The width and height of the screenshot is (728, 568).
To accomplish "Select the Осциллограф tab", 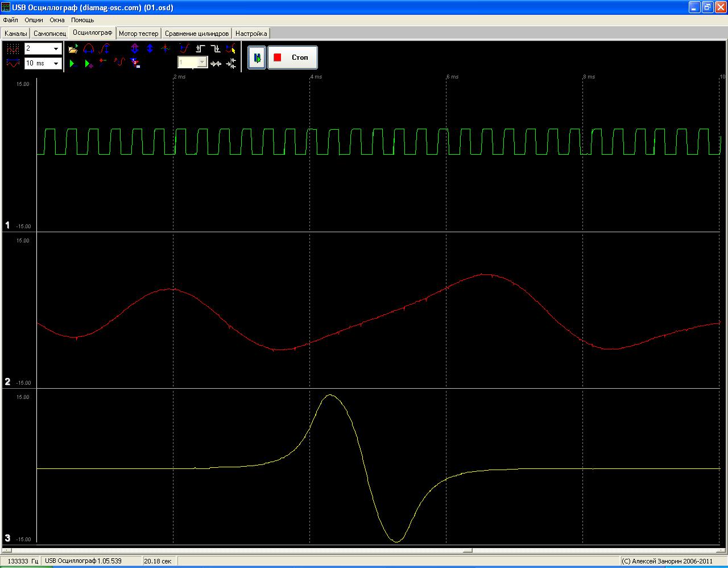I will (x=93, y=32).
